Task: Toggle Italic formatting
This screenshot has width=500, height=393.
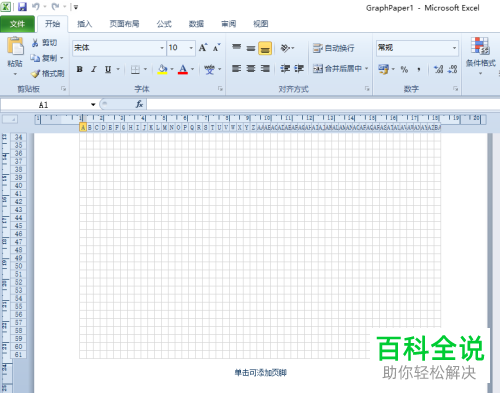Action: click(94, 69)
